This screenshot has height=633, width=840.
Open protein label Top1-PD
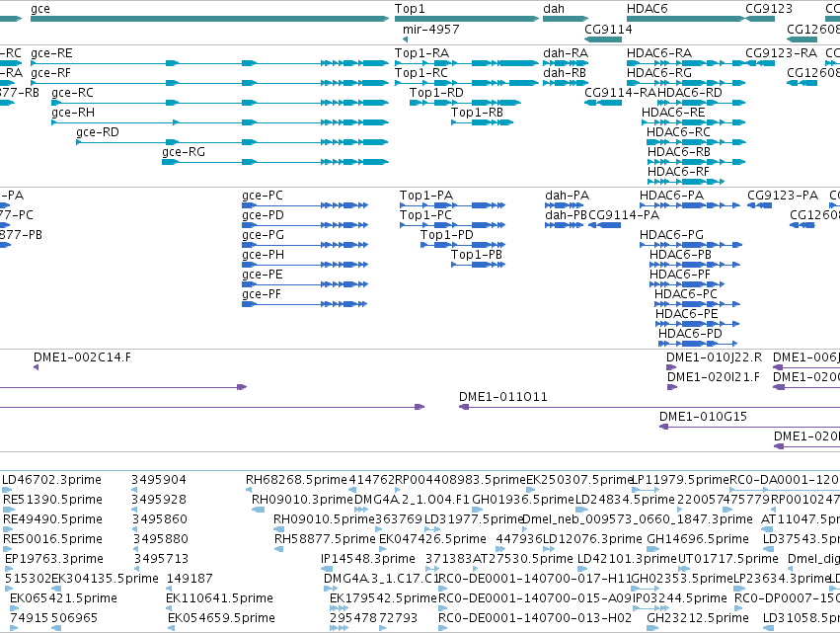[447, 235]
